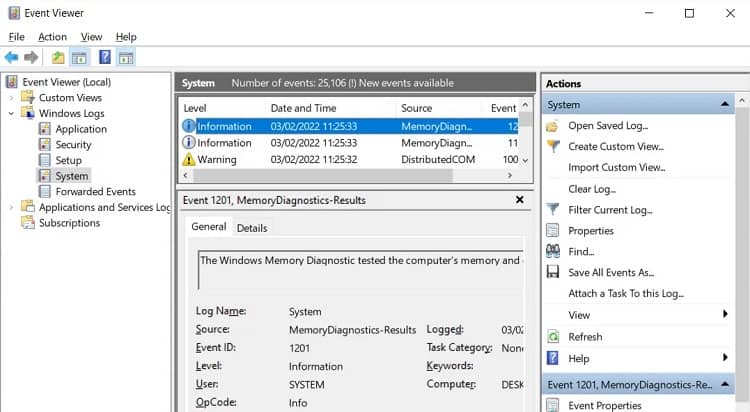
Task: Click the horizontal scrollbar thumb in event list
Action: [x=322, y=176]
